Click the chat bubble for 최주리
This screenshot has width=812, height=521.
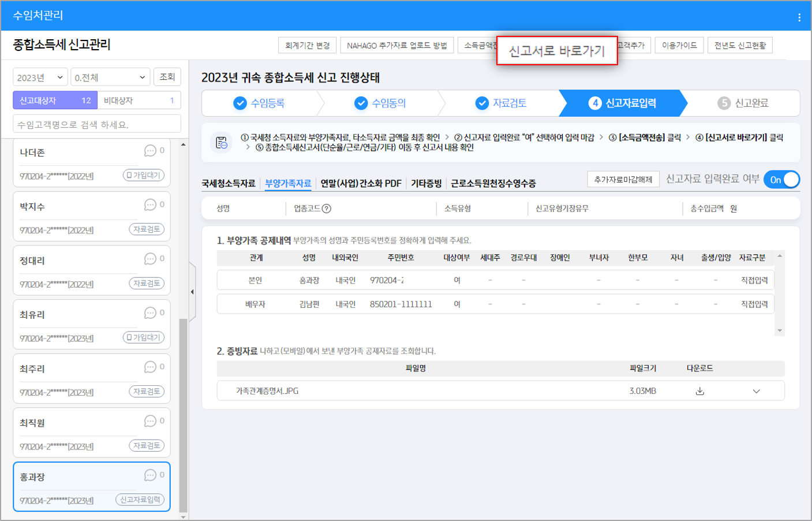pos(150,367)
